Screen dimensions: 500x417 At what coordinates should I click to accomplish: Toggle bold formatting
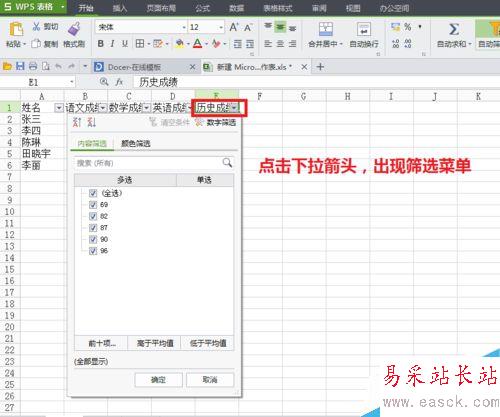[x=101, y=44]
